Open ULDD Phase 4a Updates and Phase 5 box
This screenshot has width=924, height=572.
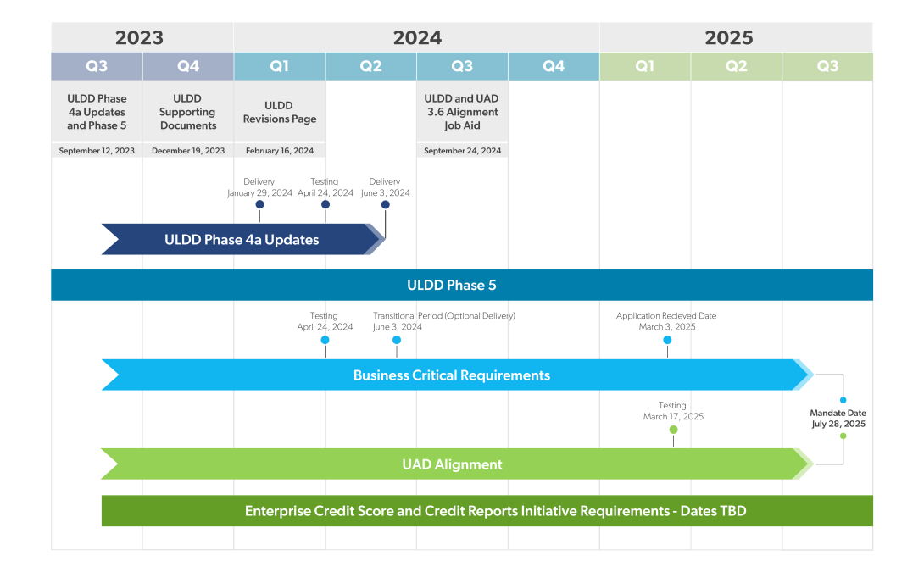tap(97, 112)
